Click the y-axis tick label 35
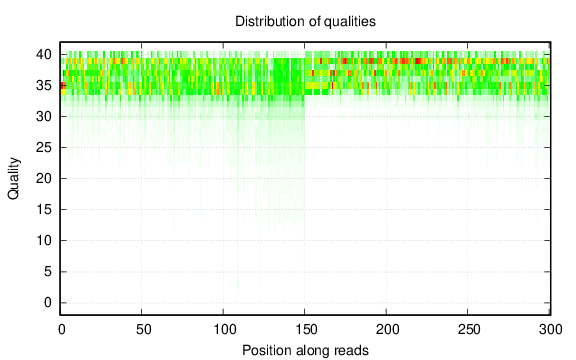576x360 pixels. (x=43, y=86)
